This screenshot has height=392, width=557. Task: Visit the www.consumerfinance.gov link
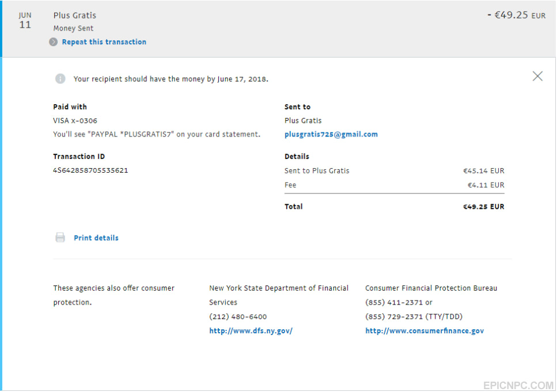[x=425, y=330]
